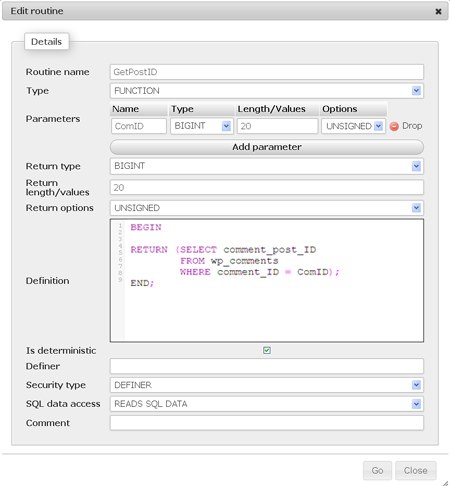Click the wp_comments table name in code
This screenshot has height=486, width=450.
point(244,261)
